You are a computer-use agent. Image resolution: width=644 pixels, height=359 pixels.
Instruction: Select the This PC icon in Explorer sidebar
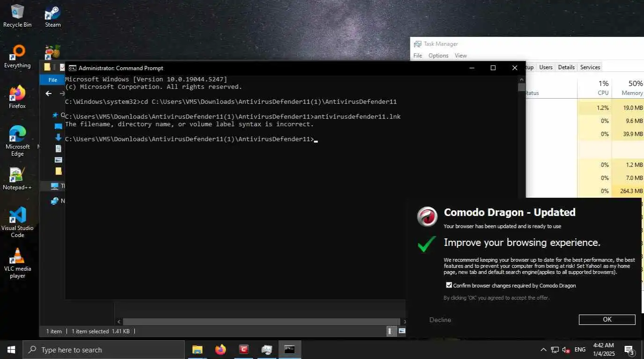(x=55, y=186)
